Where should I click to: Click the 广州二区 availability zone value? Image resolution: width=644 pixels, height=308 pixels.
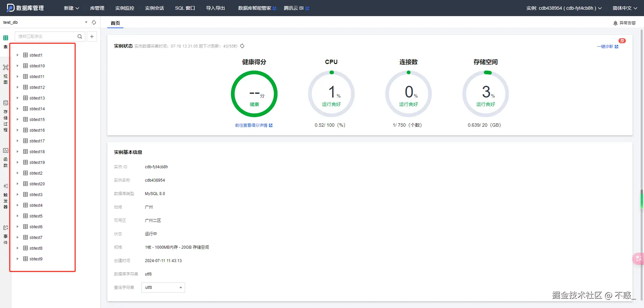pyautogui.click(x=153, y=221)
